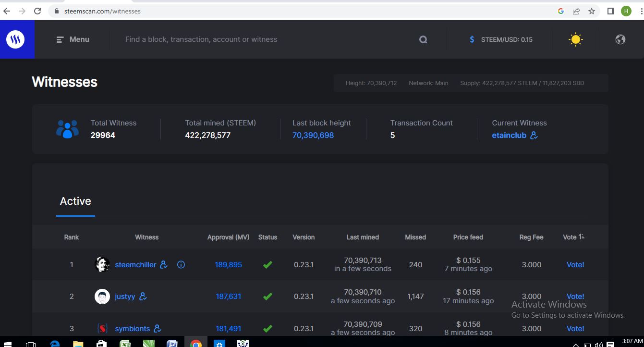Image resolution: width=644 pixels, height=347 pixels.
Task: Sort witnesses by the Vote column
Action: [x=573, y=237]
